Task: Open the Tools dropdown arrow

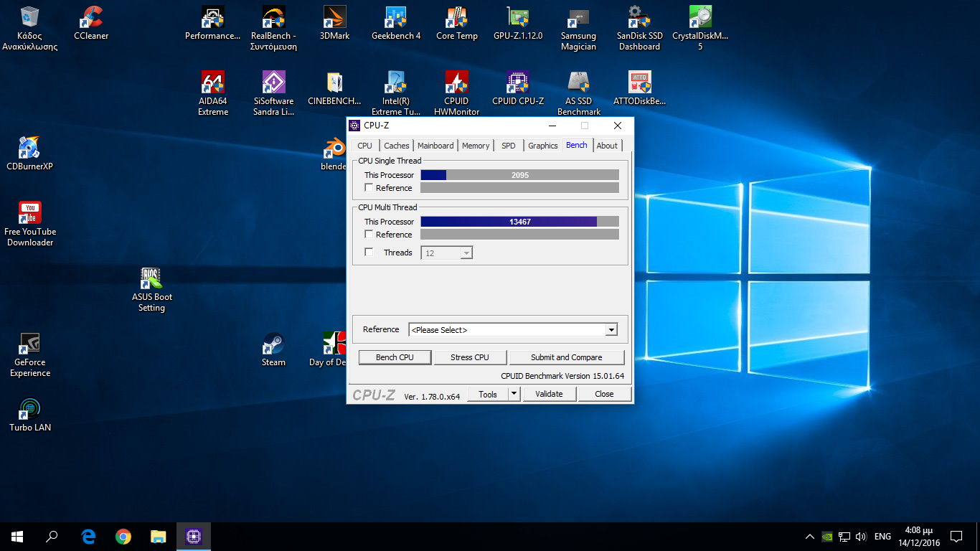Action: pos(514,394)
